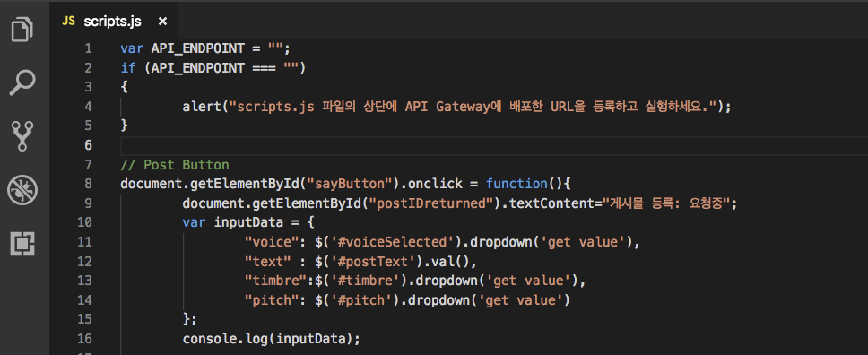Click line number 6 in gutter
The height and width of the screenshot is (355, 868).
tap(88, 145)
